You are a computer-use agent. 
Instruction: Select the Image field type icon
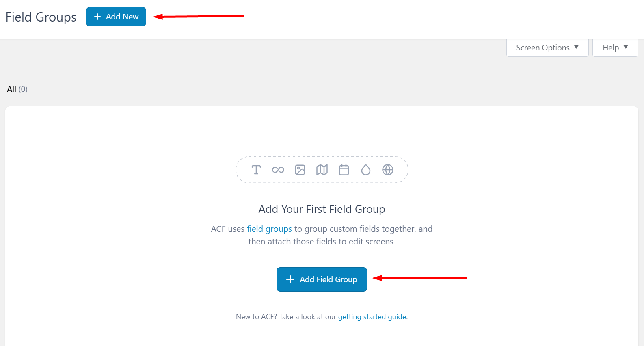tap(300, 170)
